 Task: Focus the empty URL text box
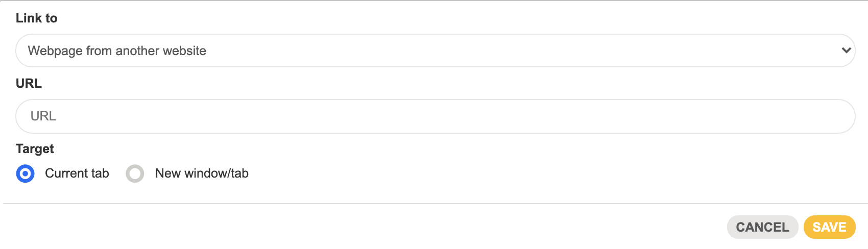[x=435, y=116]
